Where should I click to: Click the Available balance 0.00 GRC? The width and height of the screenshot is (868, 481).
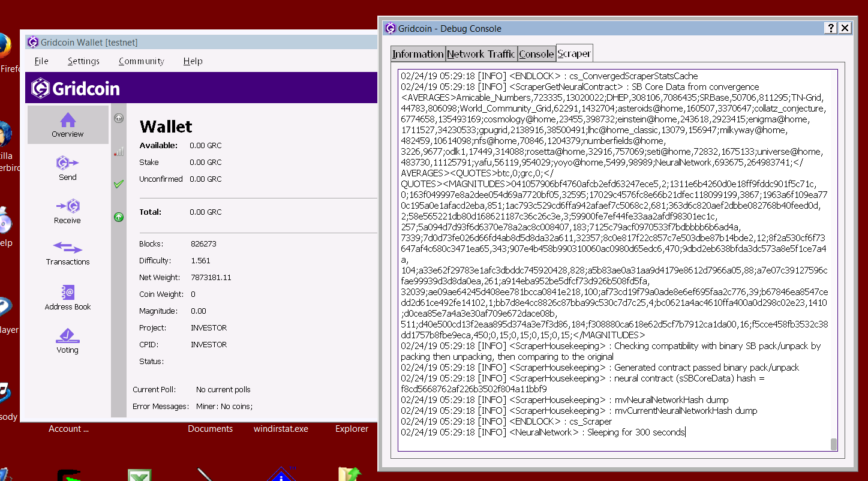coord(205,146)
